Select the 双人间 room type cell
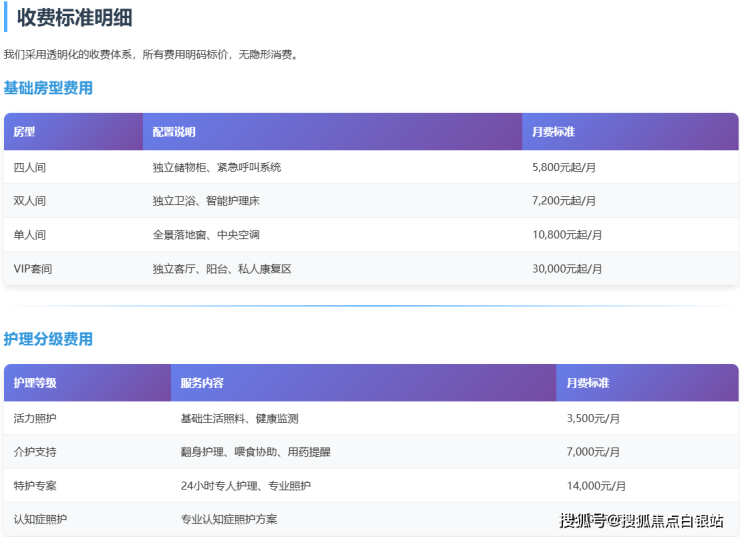The width and height of the screenshot is (740, 537). [30, 201]
